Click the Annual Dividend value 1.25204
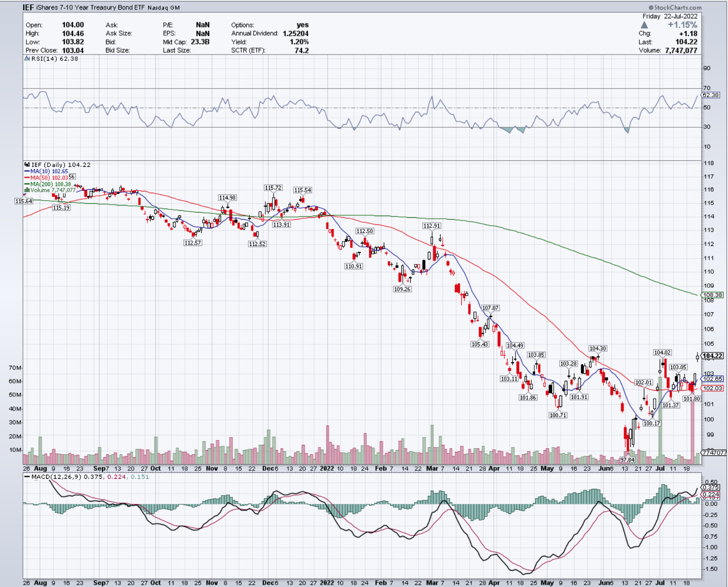Viewport: 728px width, 587px height. pos(296,33)
